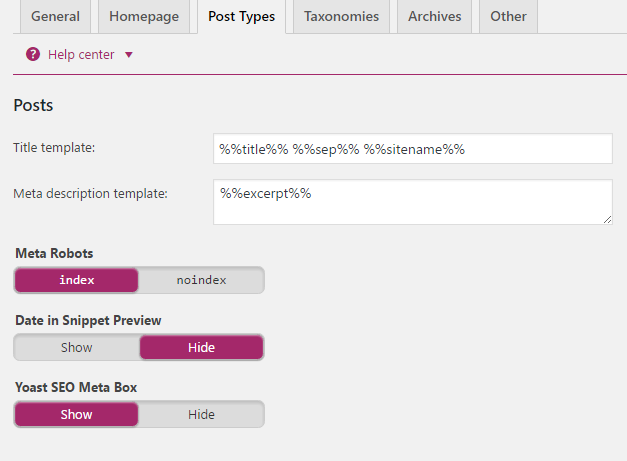The width and height of the screenshot is (627, 461).
Task: Show date in snippet preview
Action: pos(77,348)
